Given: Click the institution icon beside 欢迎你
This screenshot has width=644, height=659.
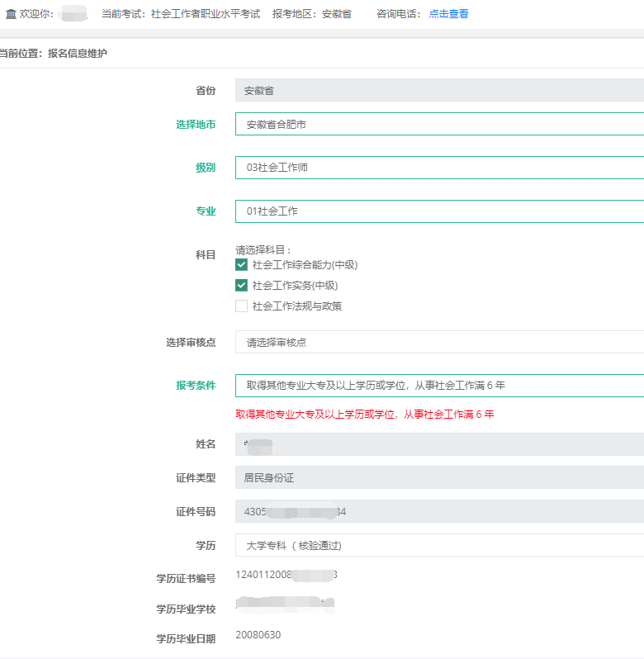Looking at the screenshot, I should pos(11,14).
